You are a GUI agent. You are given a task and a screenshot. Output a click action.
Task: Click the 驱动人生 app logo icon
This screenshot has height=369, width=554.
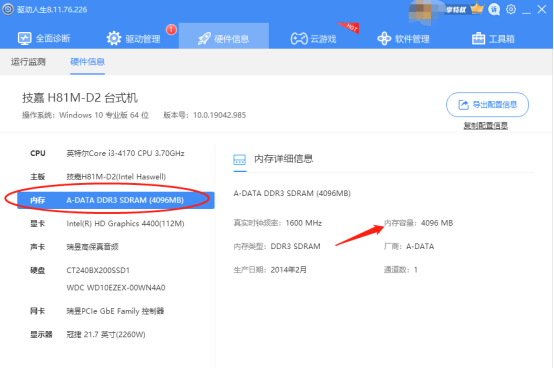click(x=8, y=9)
